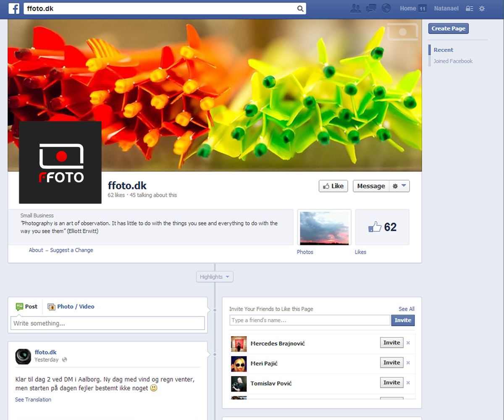This screenshot has width=504, height=420.
Task: Open the About link
Action: click(x=36, y=250)
